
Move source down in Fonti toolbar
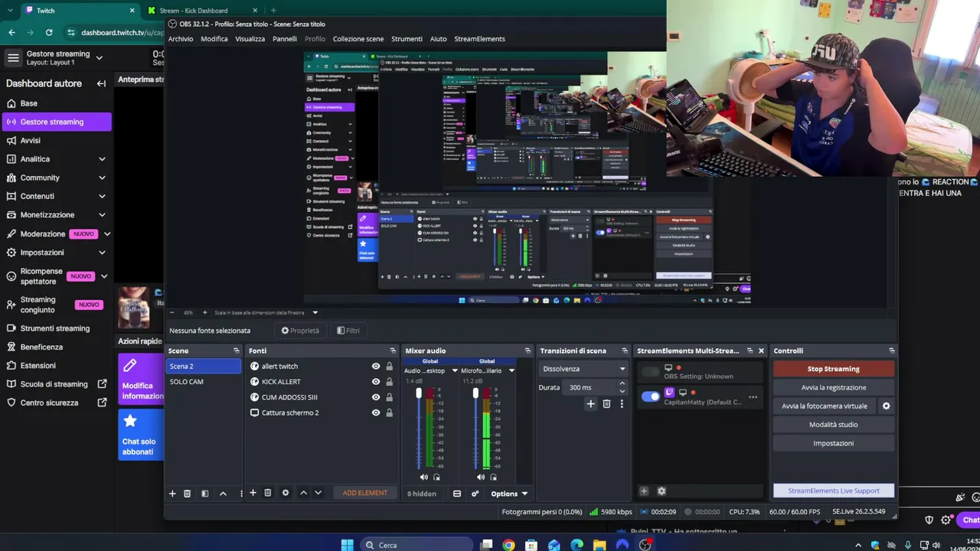[318, 493]
